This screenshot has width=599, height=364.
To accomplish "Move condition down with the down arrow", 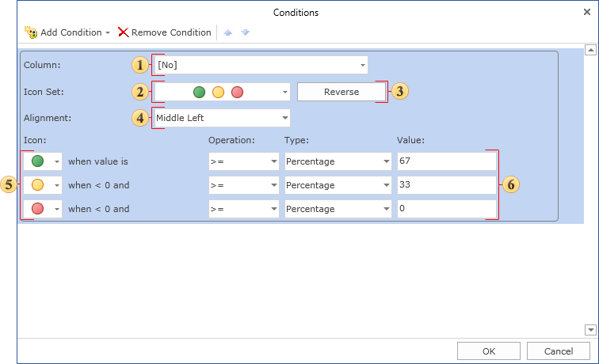I will coord(245,32).
